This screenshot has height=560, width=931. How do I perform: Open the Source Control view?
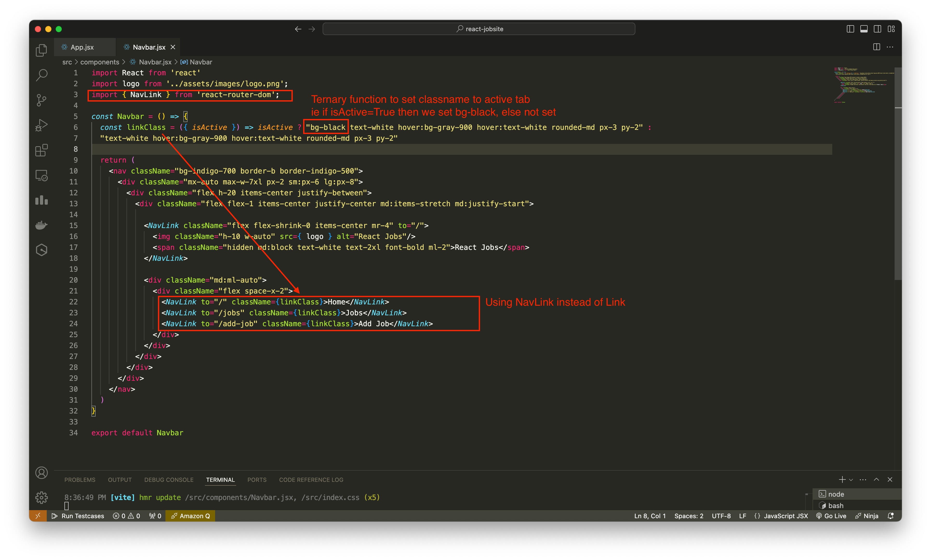(42, 100)
